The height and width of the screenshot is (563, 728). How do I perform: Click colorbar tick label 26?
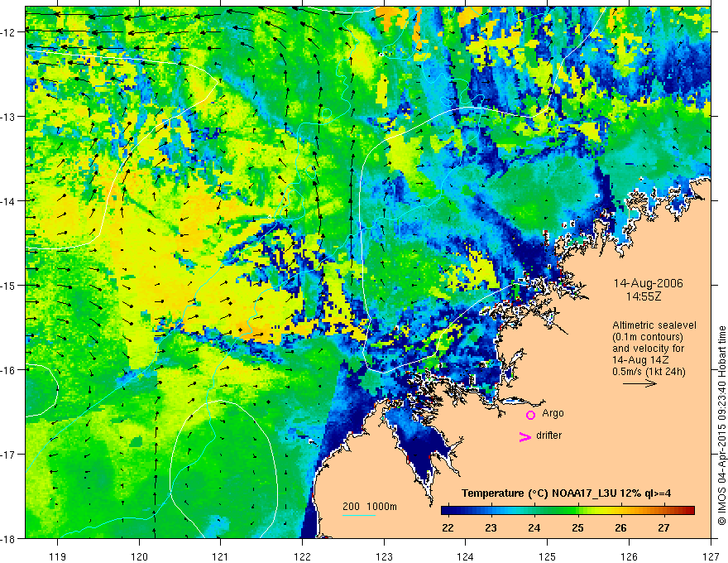(x=620, y=528)
